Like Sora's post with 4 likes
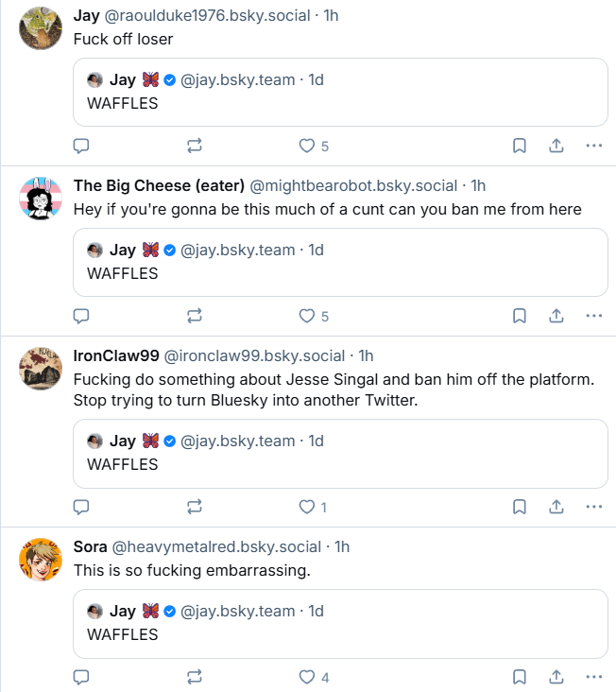The image size is (616, 692). coord(306,677)
